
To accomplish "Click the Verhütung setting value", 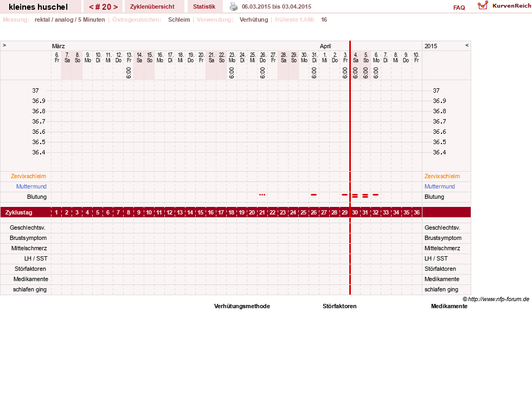I will coord(254,19).
